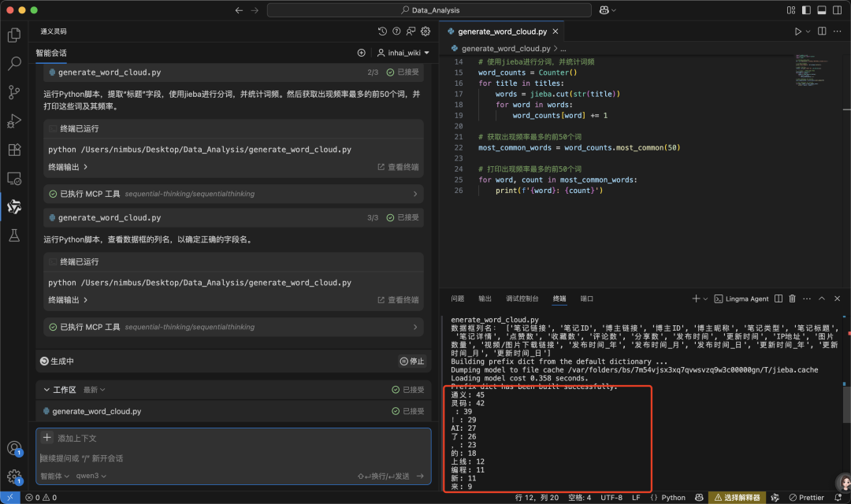
Task: Switch to the 调试控制台 tab
Action: pyautogui.click(x=522, y=298)
